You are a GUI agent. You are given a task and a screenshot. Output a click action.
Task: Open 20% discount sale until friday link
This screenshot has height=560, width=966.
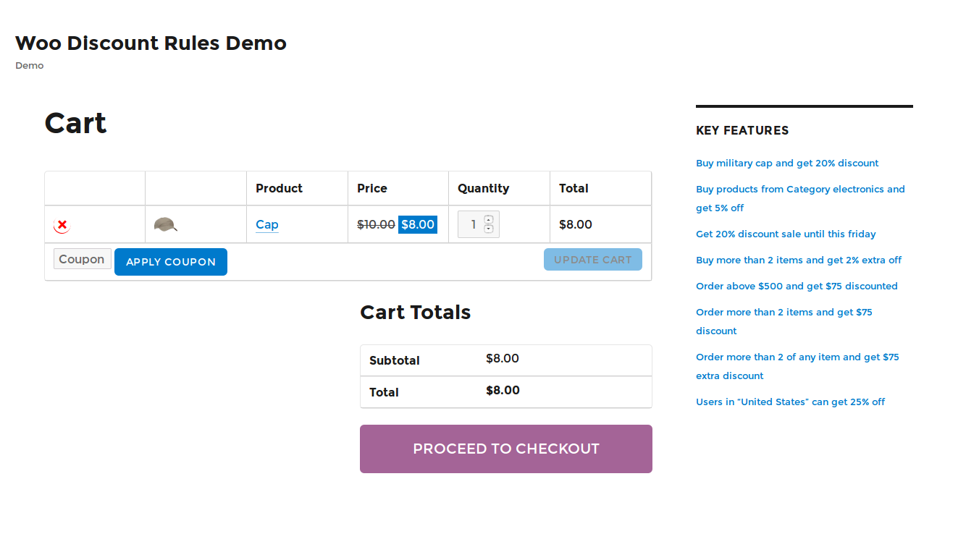(786, 234)
